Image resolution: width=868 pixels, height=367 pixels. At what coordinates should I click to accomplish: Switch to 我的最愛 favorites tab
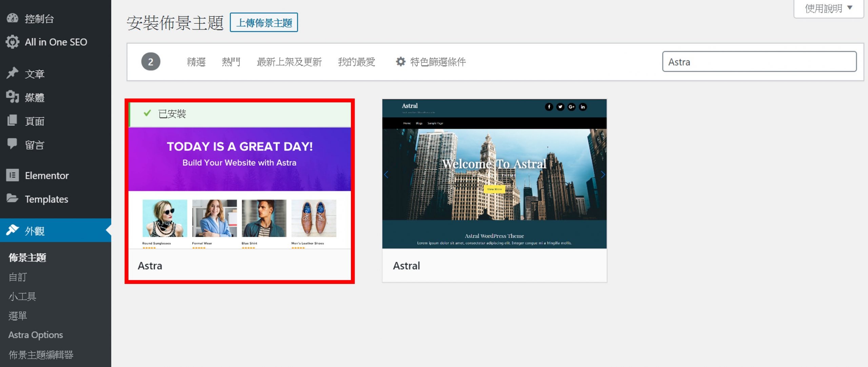[x=356, y=62]
